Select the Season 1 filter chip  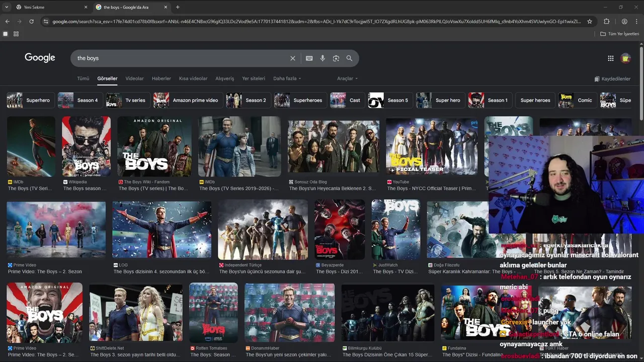coord(490,100)
